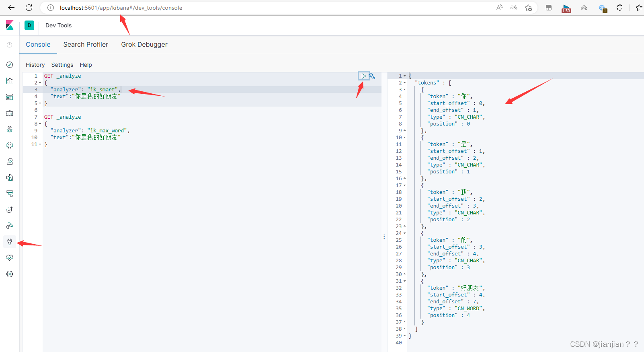Click text line 10 with '你是我的好朋友'
Image resolution: width=644 pixels, height=352 pixels.
click(86, 138)
